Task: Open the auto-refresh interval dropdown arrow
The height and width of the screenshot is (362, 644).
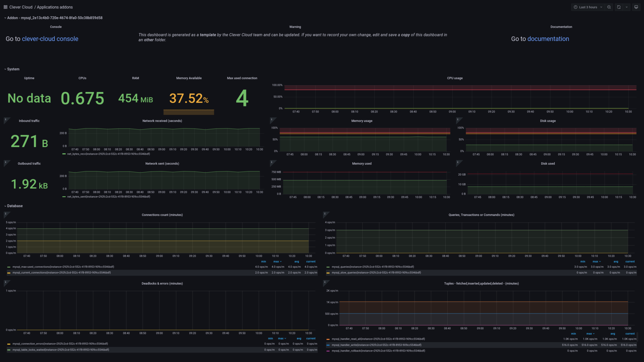Action: point(627,7)
